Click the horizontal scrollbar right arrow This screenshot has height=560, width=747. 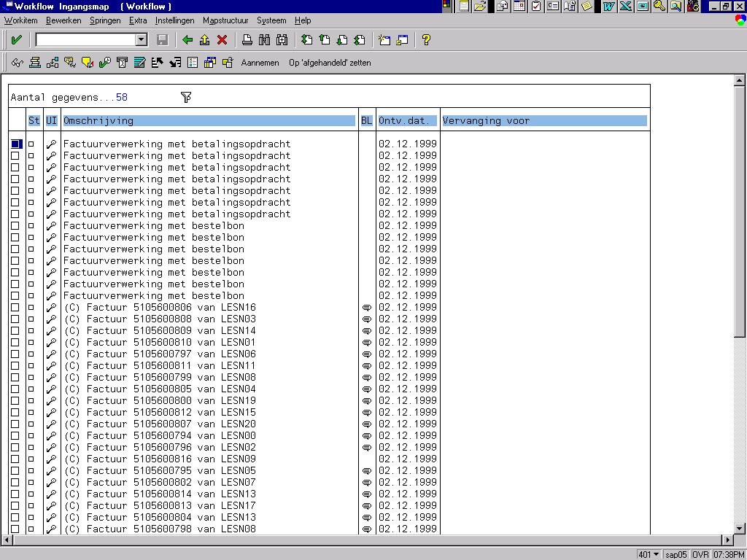tap(727, 540)
